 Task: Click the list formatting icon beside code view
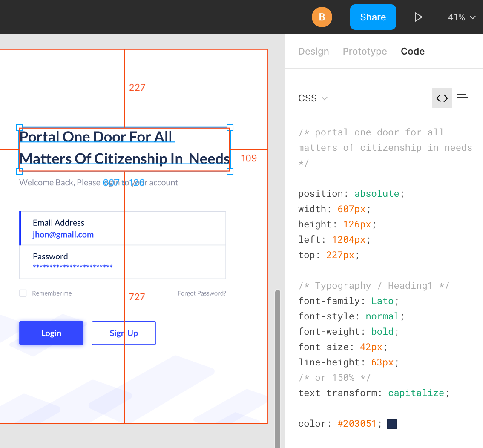pyautogui.click(x=463, y=98)
